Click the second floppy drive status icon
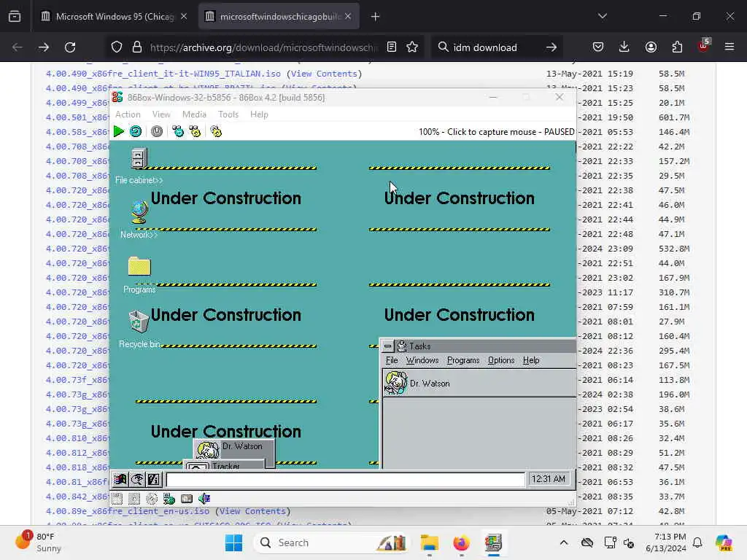This screenshot has height=560, width=747. pyautogui.click(x=134, y=499)
